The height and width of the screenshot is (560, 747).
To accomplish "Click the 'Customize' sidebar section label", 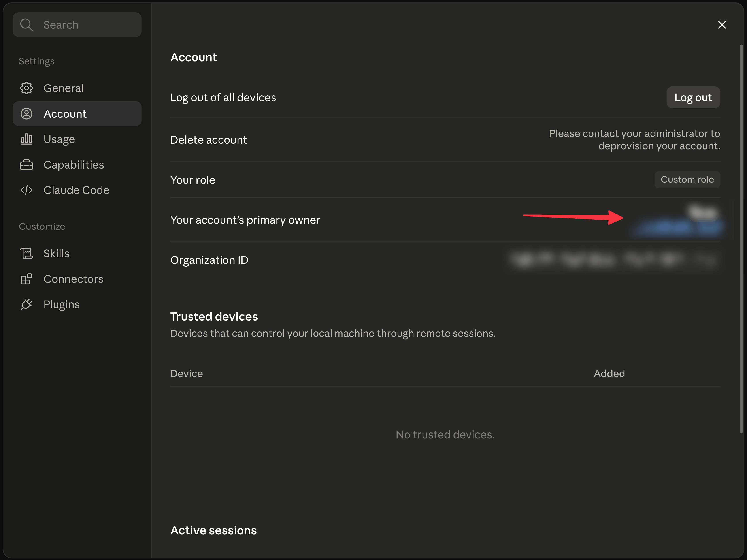I will 42,227.
